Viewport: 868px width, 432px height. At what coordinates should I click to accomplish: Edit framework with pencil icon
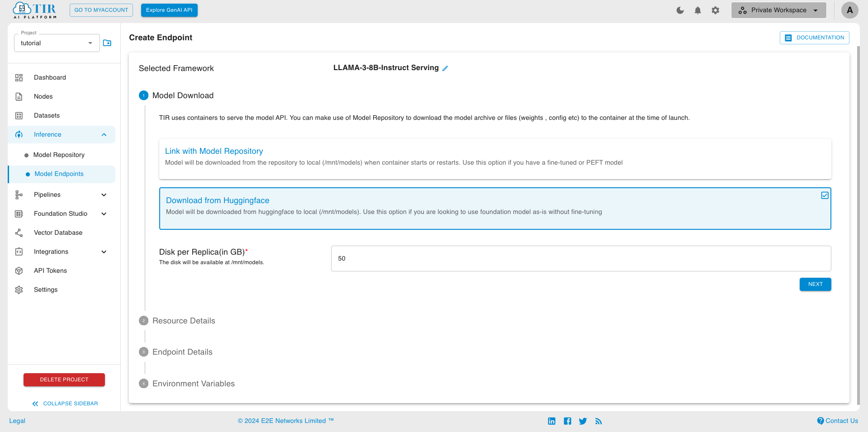coord(445,68)
